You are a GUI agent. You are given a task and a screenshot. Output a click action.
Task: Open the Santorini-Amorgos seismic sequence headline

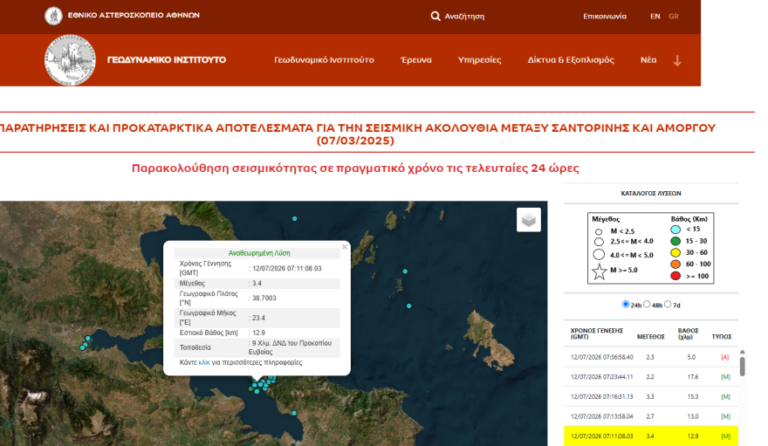356,134
